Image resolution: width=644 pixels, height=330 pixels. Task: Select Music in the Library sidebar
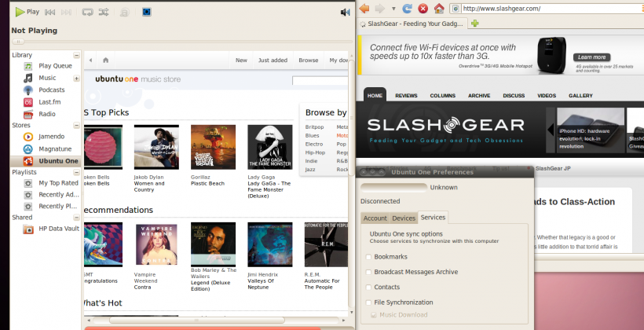point(47,78)
